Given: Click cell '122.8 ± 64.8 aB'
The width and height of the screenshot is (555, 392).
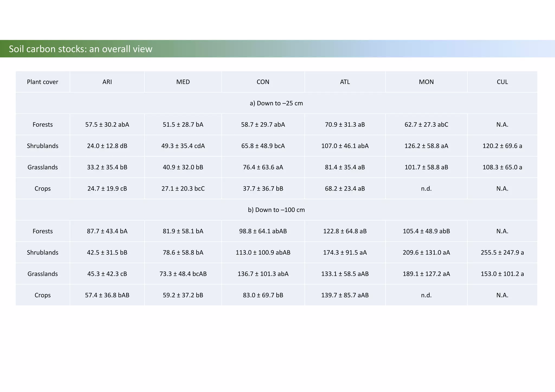Looking at the screenshot, I should pyautogui.click(x=345, y=231).
